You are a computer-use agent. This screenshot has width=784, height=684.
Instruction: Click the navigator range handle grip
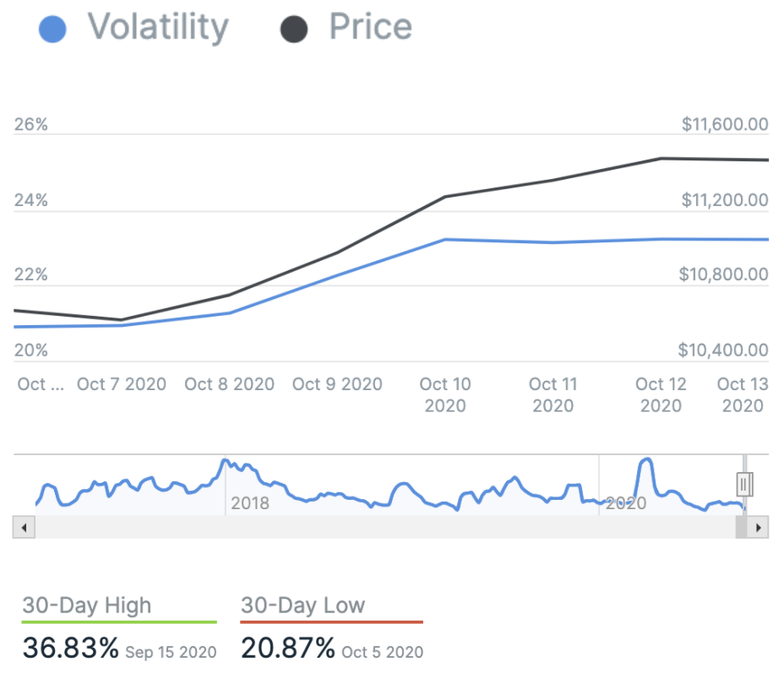743,484
